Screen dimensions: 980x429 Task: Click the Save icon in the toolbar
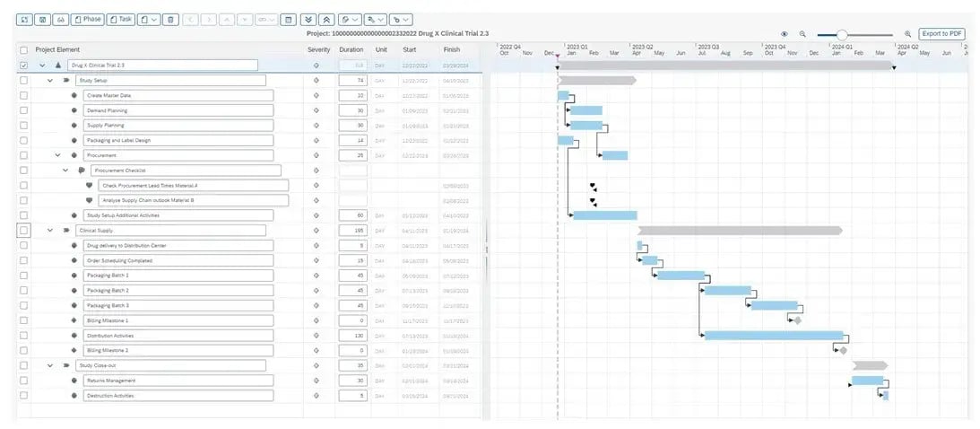click(x=42, y=19)
